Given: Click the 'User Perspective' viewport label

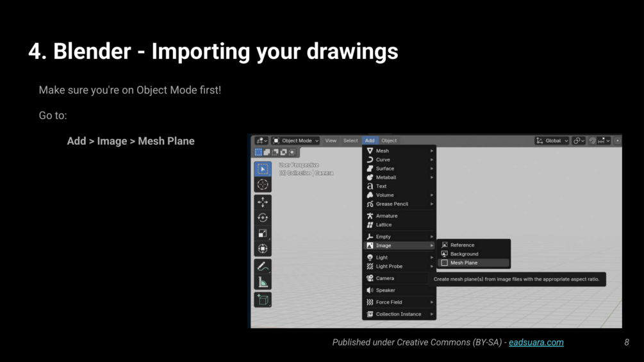Looking at the screenshot, I should point(299,165).
